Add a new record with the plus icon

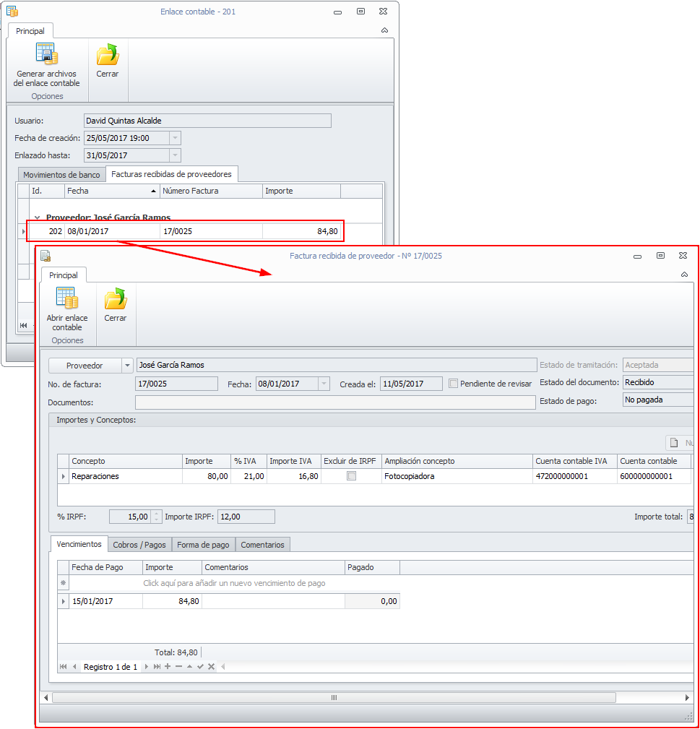click(168, 667)
